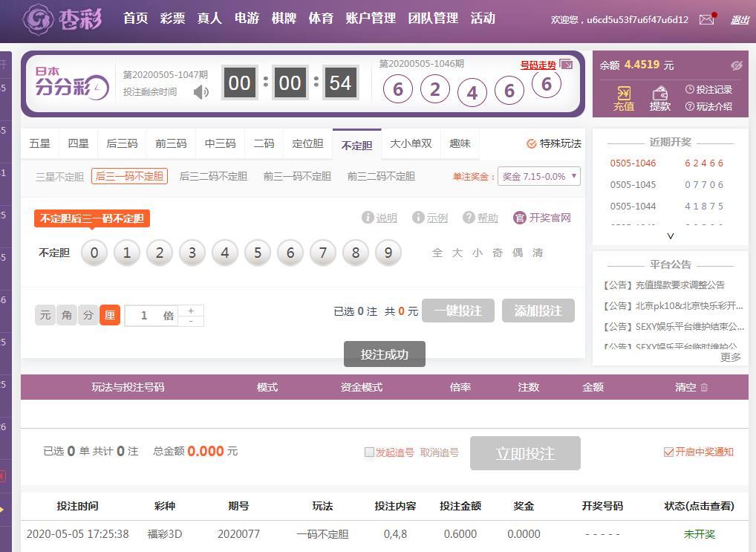Click the site logo in the header

pyautogui.click(x=62, y=19)
